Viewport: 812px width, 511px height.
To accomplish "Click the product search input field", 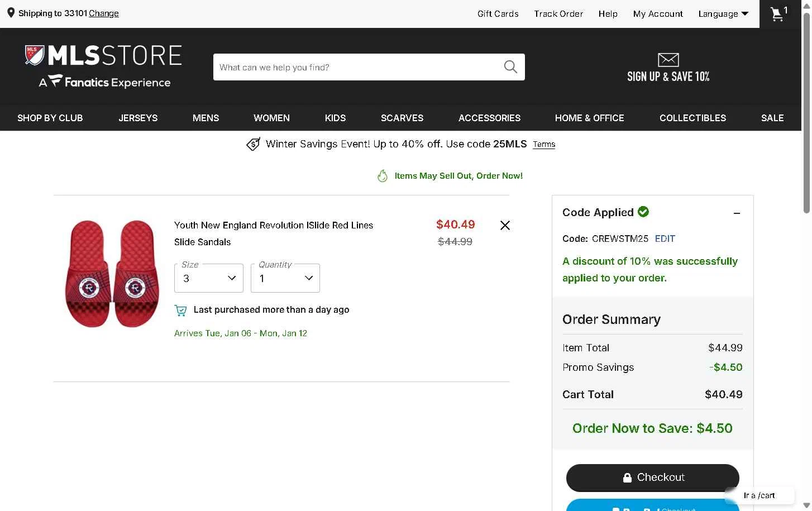I will 357,67.
